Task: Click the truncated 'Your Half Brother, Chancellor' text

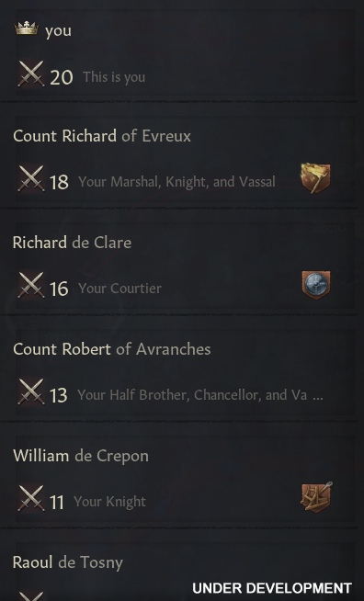Action: (x=200, y=395)
